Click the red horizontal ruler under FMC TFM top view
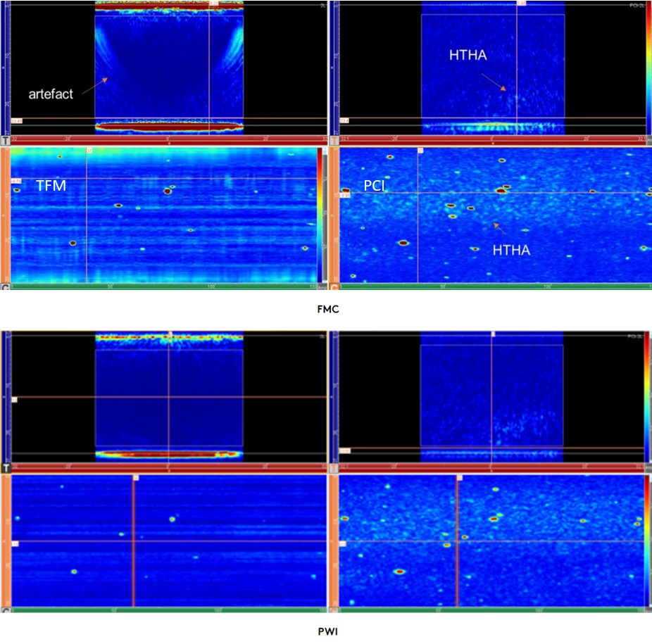Viewport: 652px width, 644px height. coord(168,140)
